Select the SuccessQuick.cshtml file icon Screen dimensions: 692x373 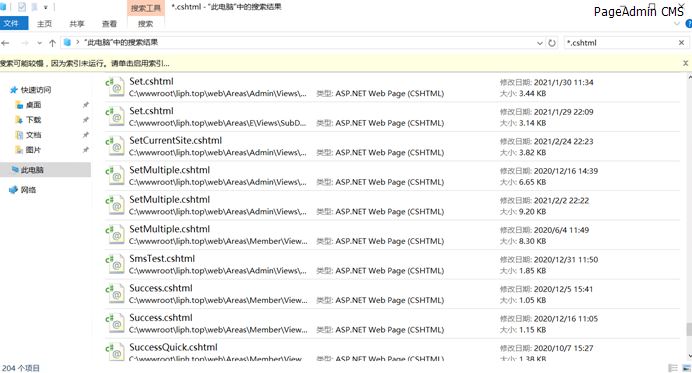click(115, 352)
